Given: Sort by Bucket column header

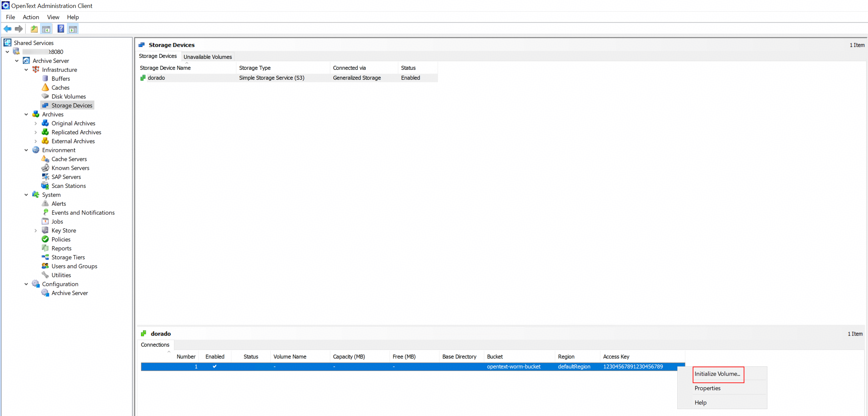Looking at the screenshot, I should point(519,356).
